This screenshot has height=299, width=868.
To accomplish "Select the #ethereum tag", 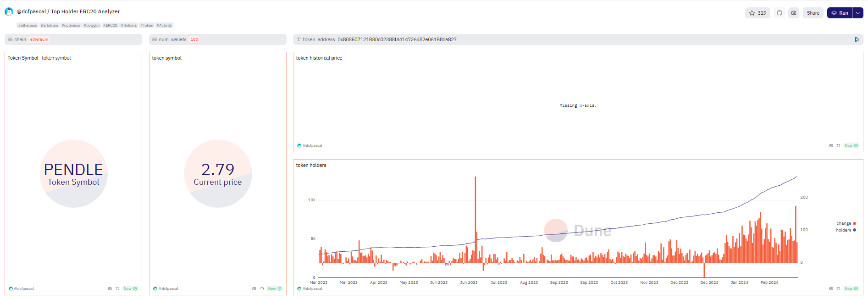I will (28, 25).
